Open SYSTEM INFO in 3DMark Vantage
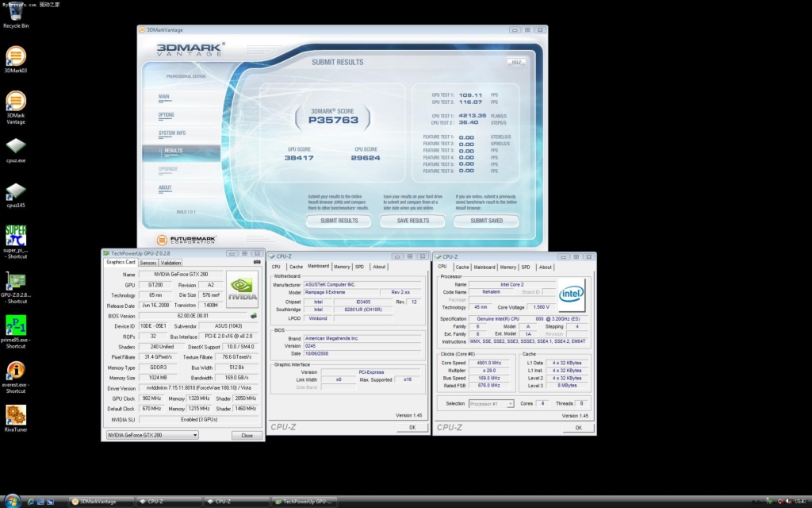This screenshot has width=812, height=508. 172,133
